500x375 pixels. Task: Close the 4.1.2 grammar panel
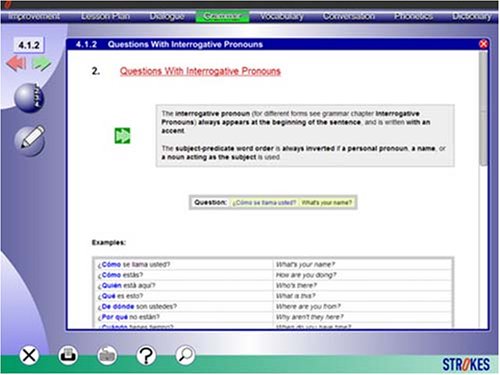[x=483, y=44]
